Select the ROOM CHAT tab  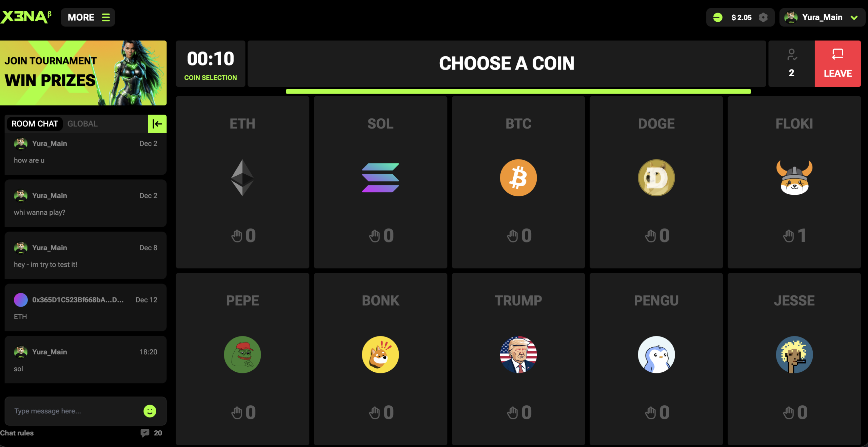35,124
